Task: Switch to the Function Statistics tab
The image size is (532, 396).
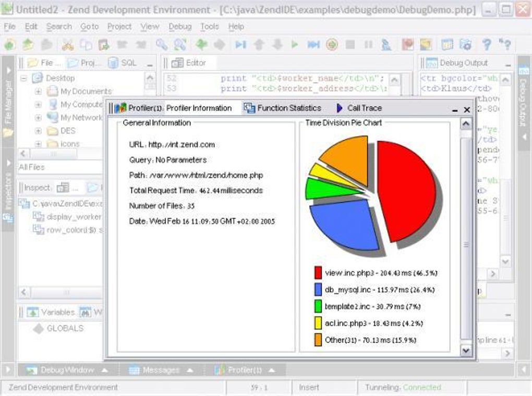Action: tap(282, 108)
